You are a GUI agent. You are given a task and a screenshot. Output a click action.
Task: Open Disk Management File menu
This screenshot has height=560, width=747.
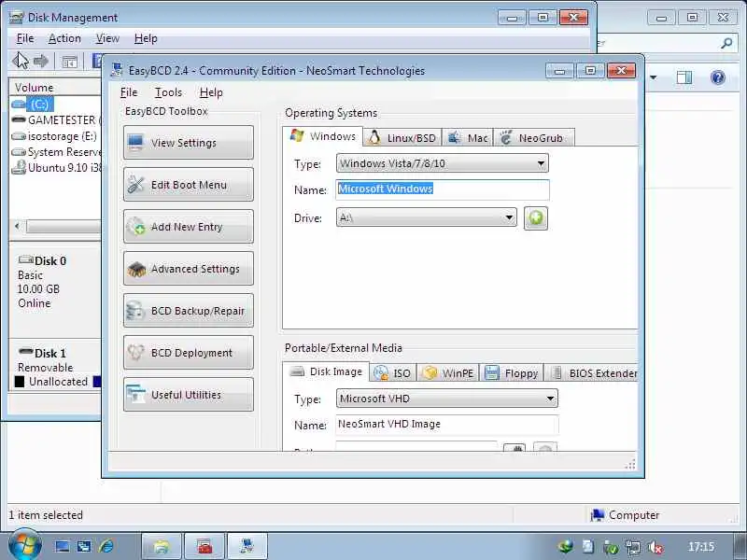click(x=25, y=38)
